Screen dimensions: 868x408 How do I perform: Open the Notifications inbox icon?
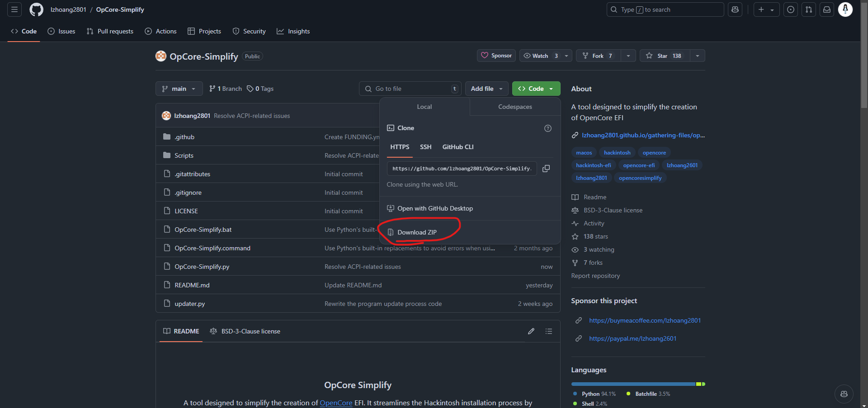point(827,9)
